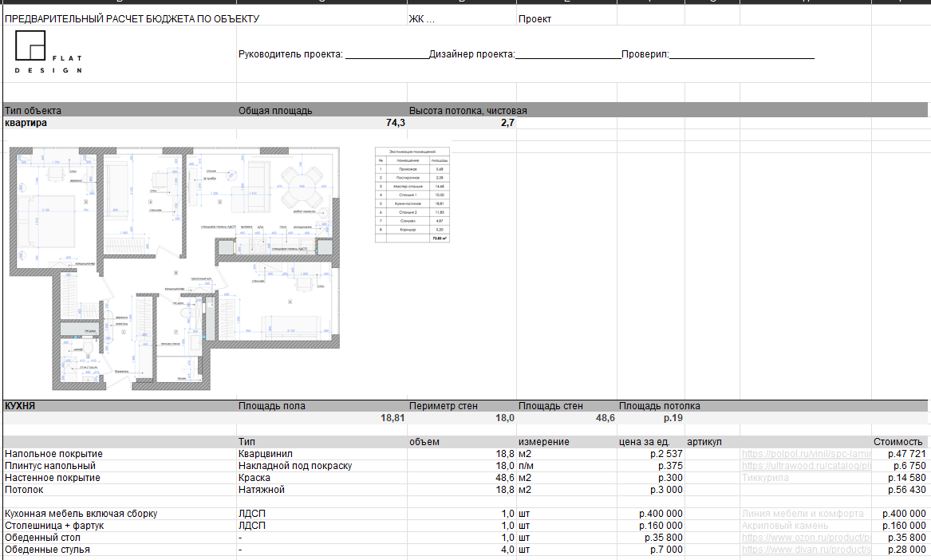
Task: Click the 'Краска' type cell
Action: pyautogui.click(x=254, y=478)
